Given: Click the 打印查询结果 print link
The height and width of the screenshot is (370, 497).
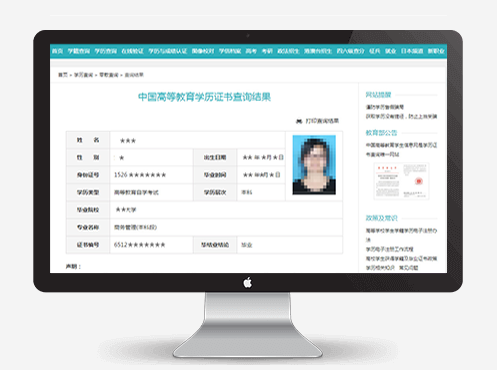Looking at the screenshot, I should [322, 121].
